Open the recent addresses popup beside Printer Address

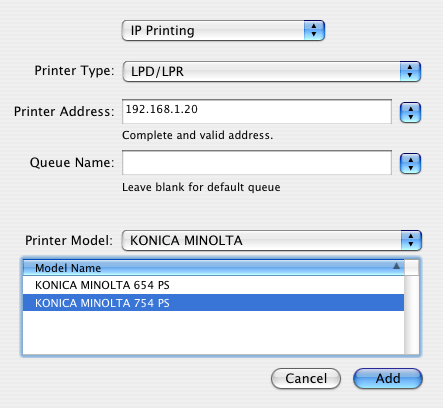click(410, 113)
